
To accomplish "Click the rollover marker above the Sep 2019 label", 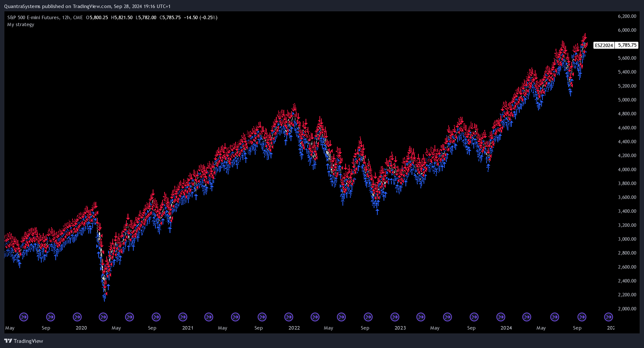I will tap(50, 317).
